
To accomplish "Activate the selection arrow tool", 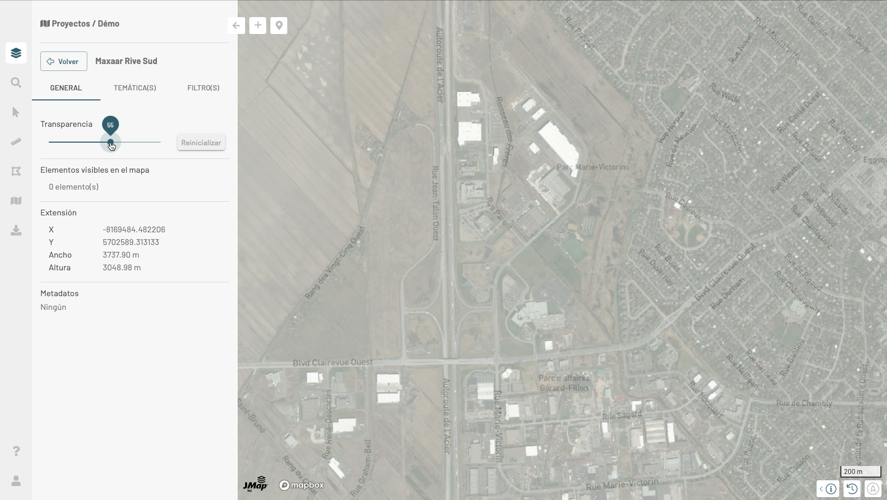I will click(x=16, y=112).
